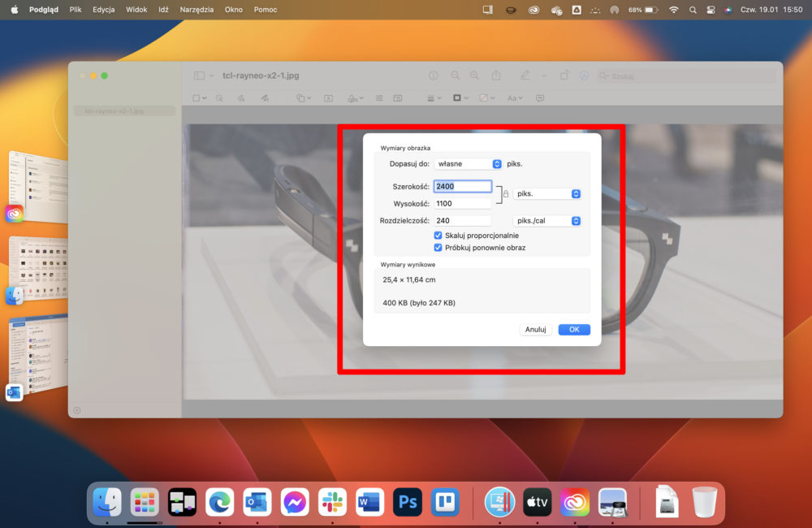
Task: Click the Anuluj button
Action: click(535, 330)
